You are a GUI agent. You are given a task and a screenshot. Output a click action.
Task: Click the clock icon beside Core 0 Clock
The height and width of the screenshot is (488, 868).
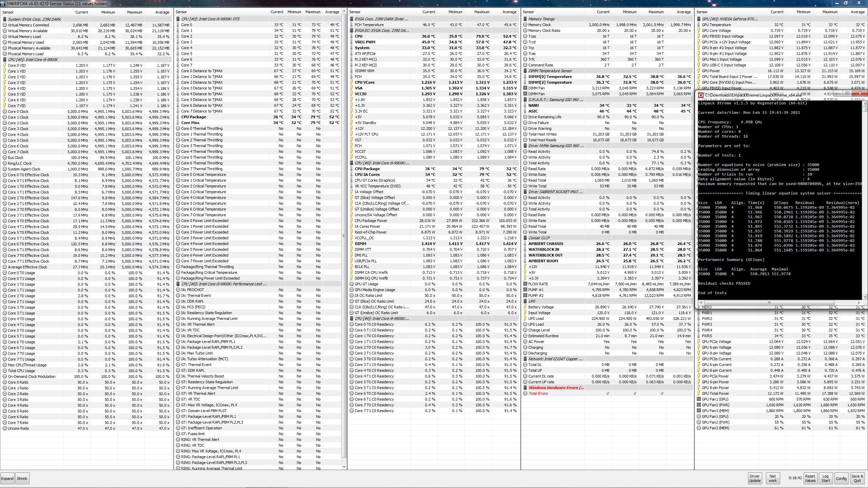5,111
